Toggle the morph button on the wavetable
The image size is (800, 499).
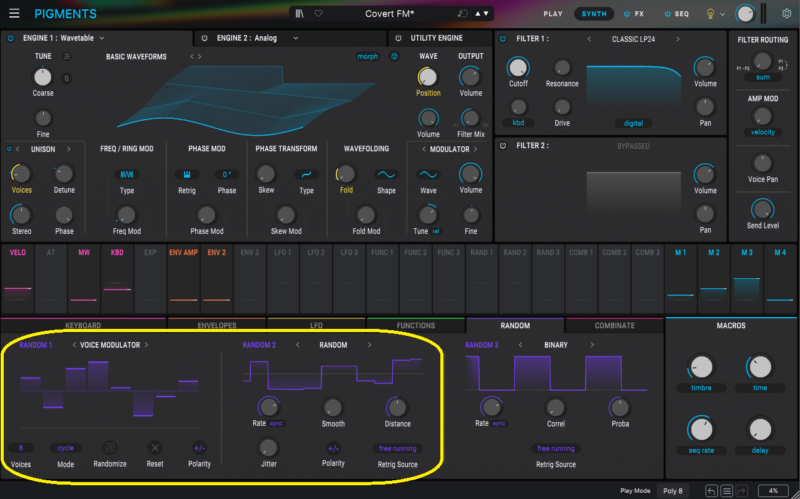(367, 56)
